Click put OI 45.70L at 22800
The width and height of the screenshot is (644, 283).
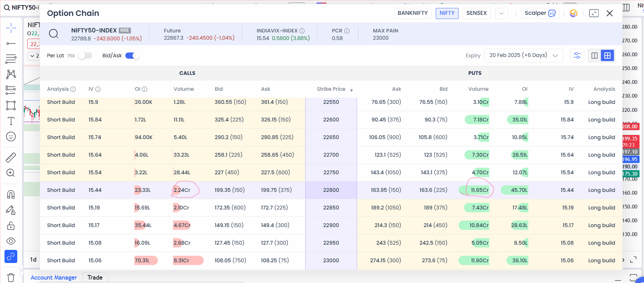coord(519,190)
